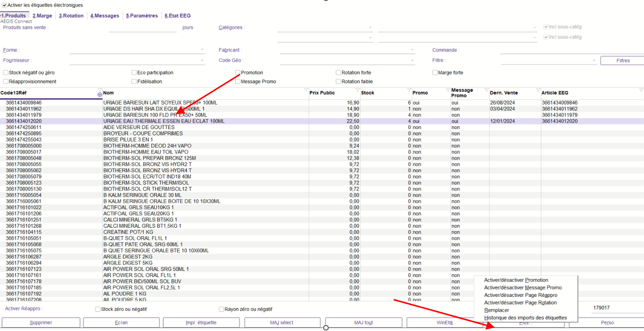Enable the Promotion filter checkbox
Image resolution: width=644 pixels, height=331 pixels.
coord(238,73)
